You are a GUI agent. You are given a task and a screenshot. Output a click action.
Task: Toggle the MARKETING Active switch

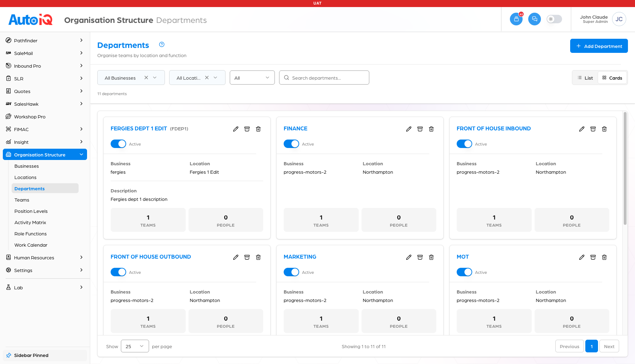click(291, 272)
